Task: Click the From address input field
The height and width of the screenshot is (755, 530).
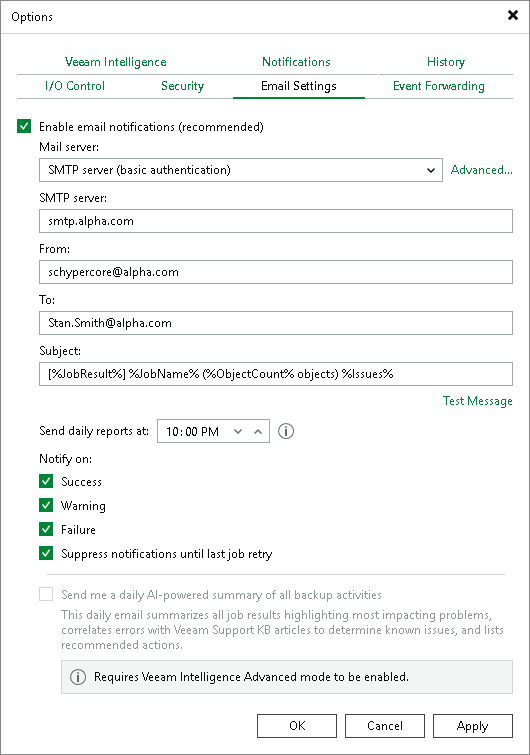Action: point(276,272)
